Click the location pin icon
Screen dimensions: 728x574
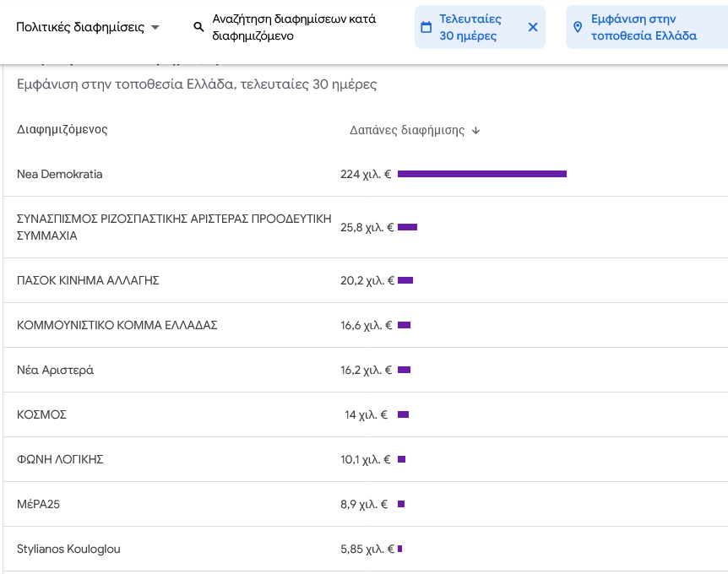click(x=578, y=27)
